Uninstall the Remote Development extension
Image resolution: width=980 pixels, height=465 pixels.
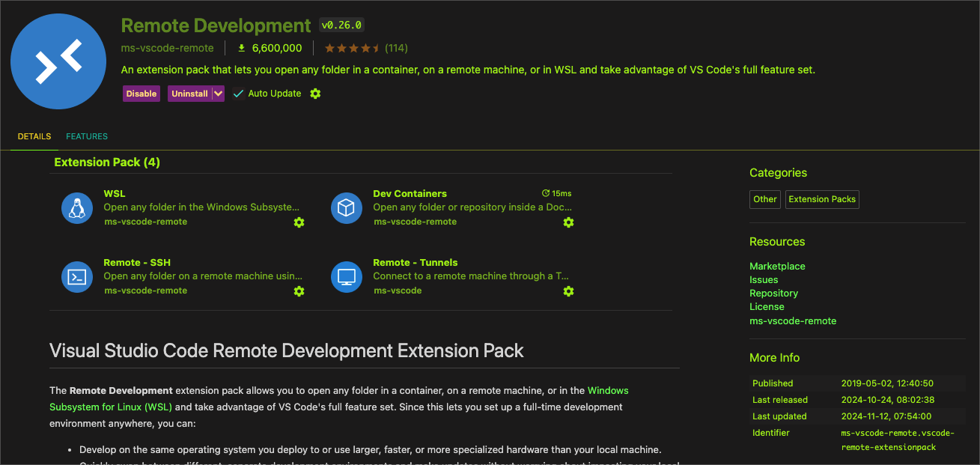click(x=189, y=94)
